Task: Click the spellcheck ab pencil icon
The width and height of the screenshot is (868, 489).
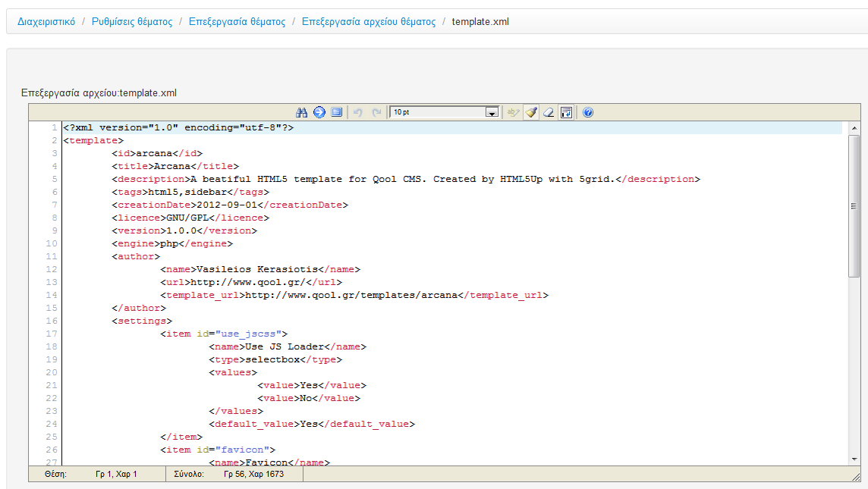Action: pos(513,112)
